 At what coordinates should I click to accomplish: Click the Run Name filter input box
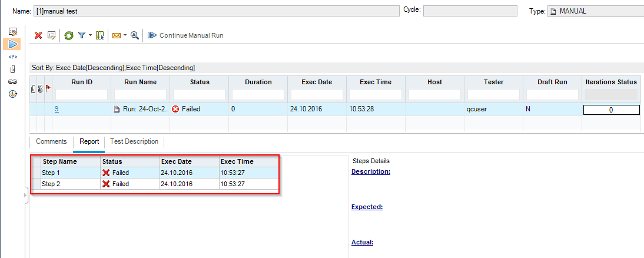pos(141,94)
